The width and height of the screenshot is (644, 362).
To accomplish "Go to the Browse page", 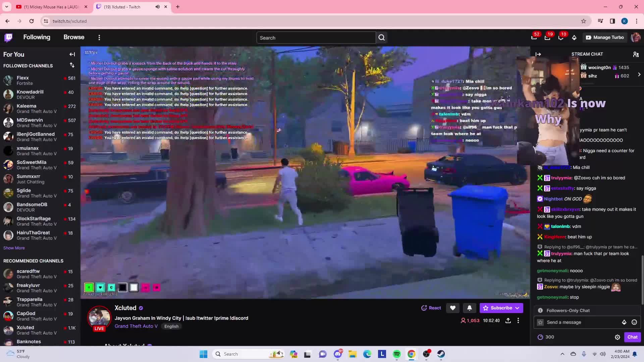I will [74, 37].
